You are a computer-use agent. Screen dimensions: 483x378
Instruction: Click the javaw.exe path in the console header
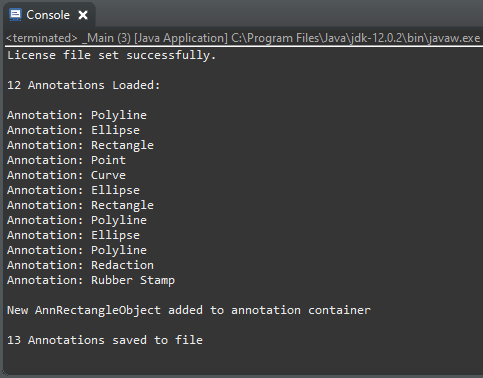click(355, 38)
